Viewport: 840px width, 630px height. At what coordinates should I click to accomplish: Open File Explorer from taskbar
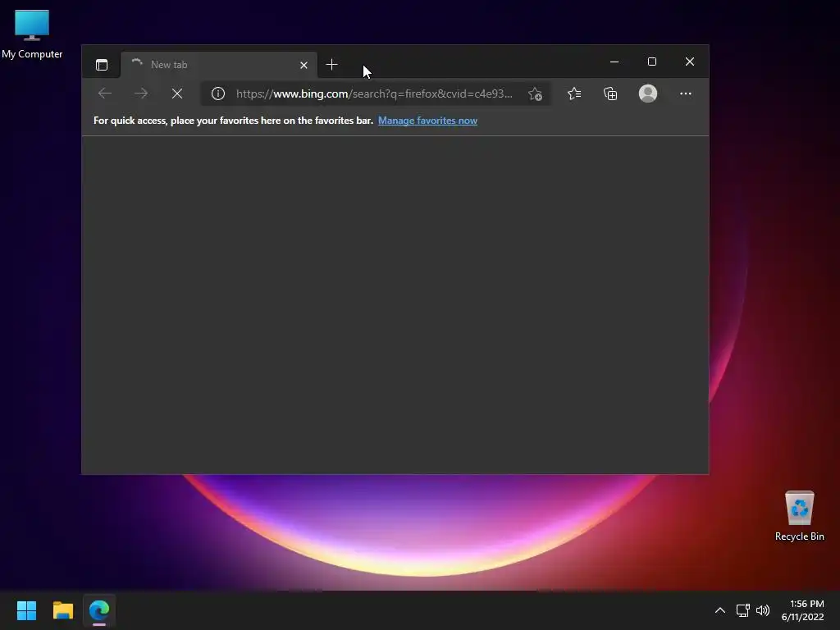[62, 610]
